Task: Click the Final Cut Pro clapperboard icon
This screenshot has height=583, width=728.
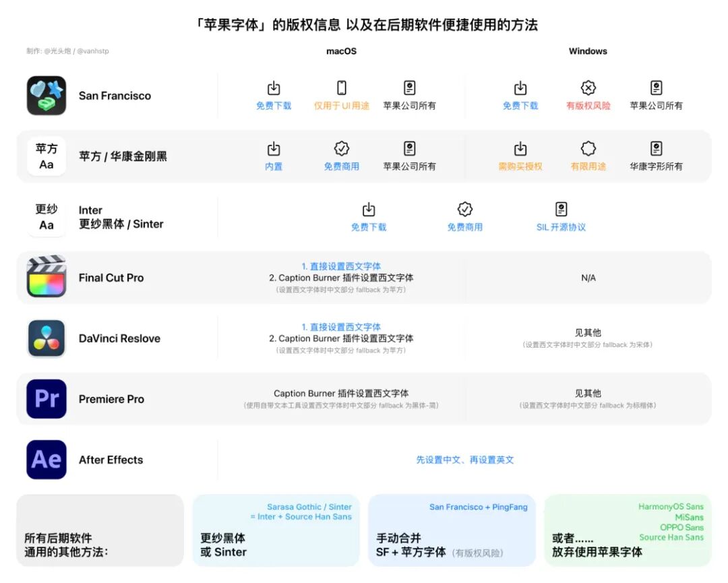Action: (x=47, y=276)
